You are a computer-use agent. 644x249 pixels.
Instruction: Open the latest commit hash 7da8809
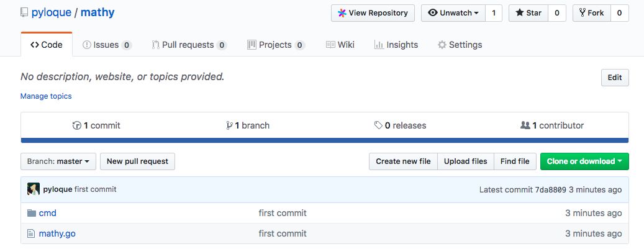(x=550, y=190)
